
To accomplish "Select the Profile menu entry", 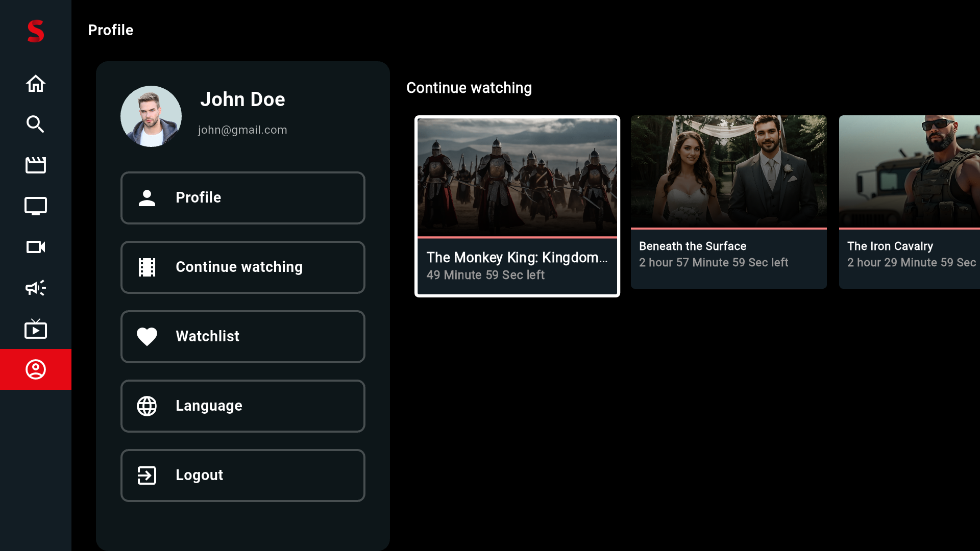I will point(242,197).
